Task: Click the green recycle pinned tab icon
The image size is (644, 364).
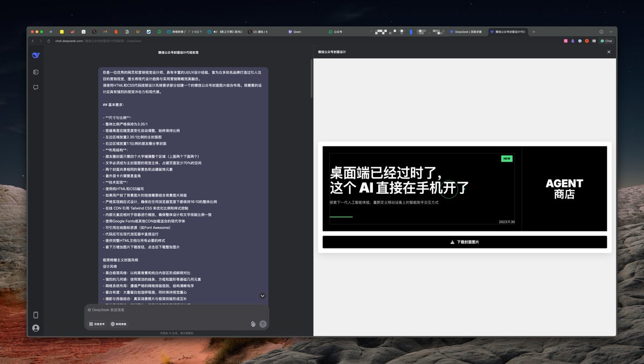Action: point(159,32)
